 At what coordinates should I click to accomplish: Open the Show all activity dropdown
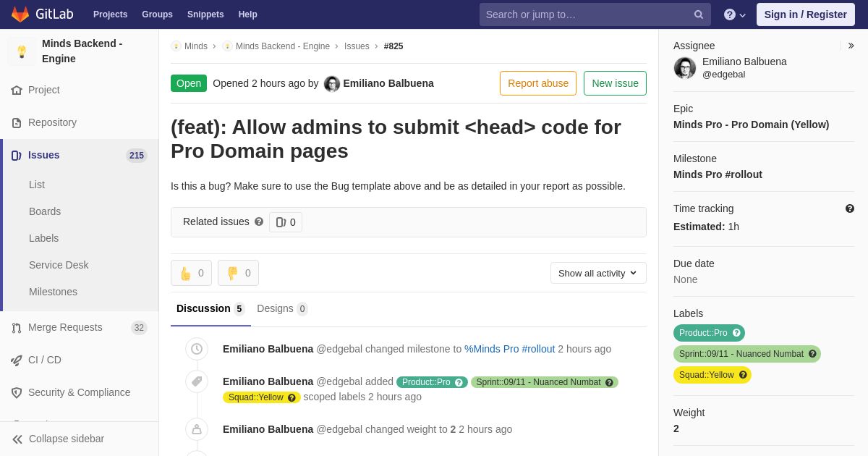pos(598,273)
